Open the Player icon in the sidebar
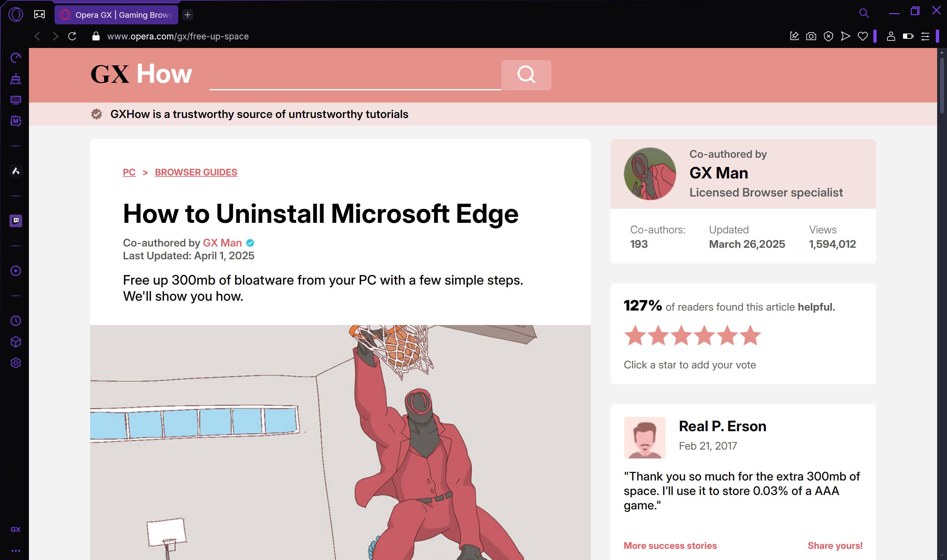The width and height of the screenshot is (947, 560). pyautogui.click(x=15, y=270)
